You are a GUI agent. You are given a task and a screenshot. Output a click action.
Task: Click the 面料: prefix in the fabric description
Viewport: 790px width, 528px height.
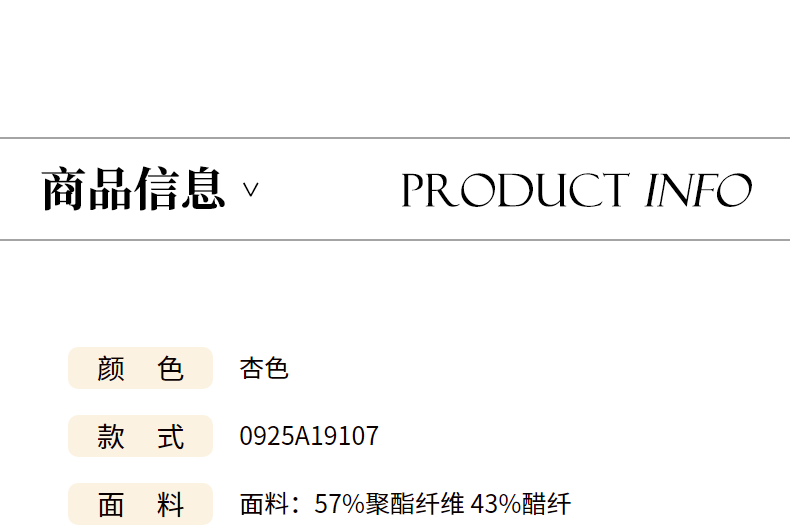270,504
